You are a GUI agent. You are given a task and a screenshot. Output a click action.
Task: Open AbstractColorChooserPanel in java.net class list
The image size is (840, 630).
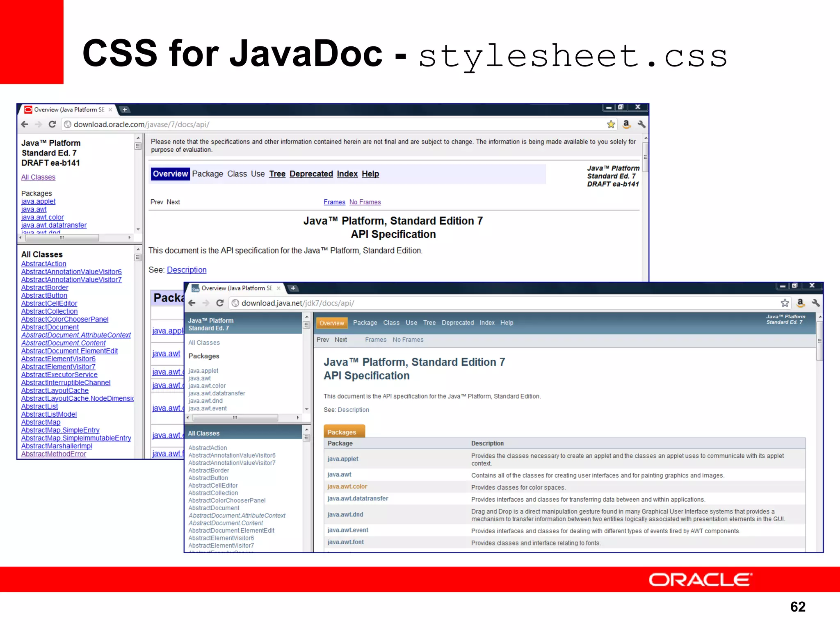[227, 501]
